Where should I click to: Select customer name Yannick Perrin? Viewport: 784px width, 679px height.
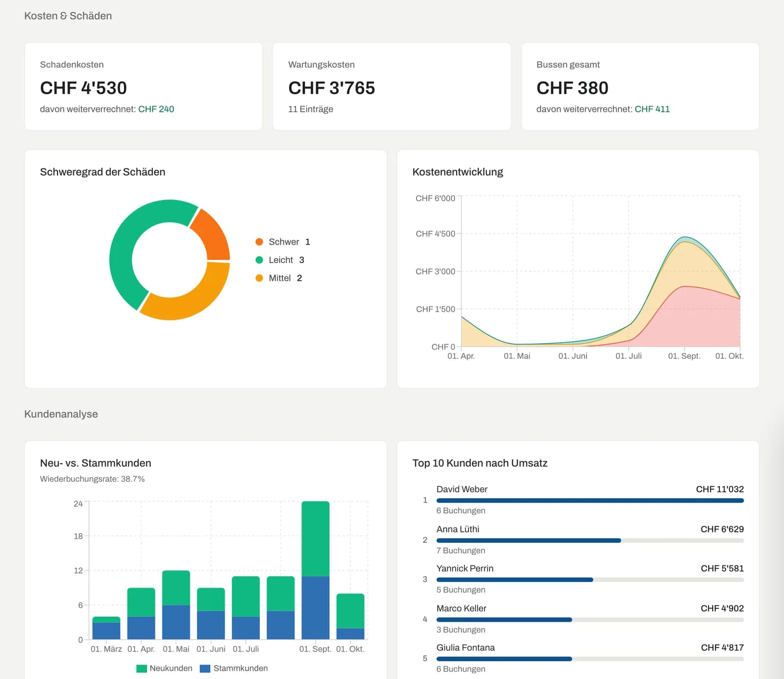pyautogui.click(x=465, y=568)
